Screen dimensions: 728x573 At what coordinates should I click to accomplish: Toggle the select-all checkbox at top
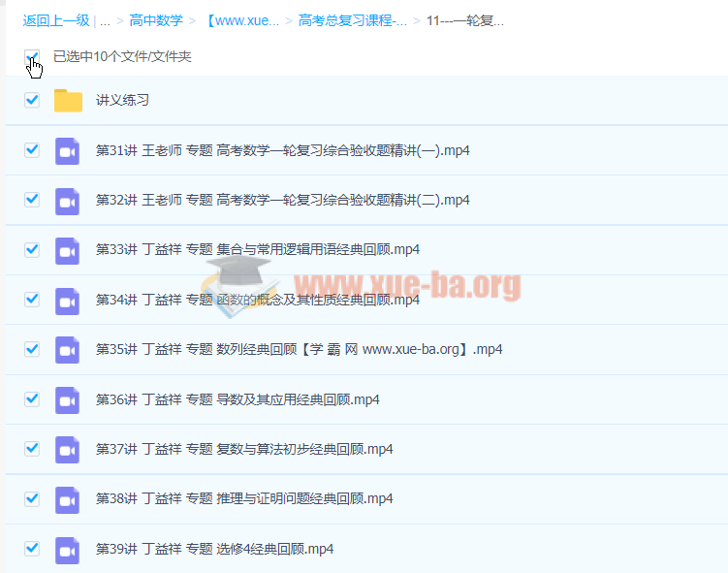(x=32, y=57)
